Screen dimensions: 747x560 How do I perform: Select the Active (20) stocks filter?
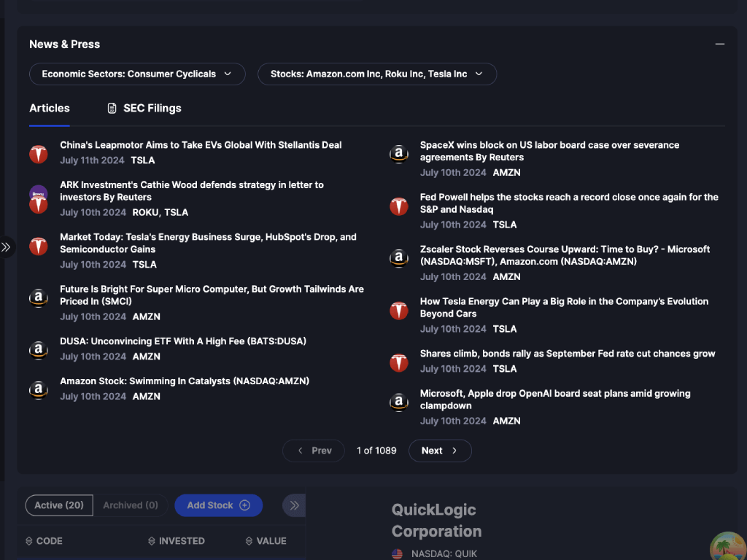coord(59,505)
